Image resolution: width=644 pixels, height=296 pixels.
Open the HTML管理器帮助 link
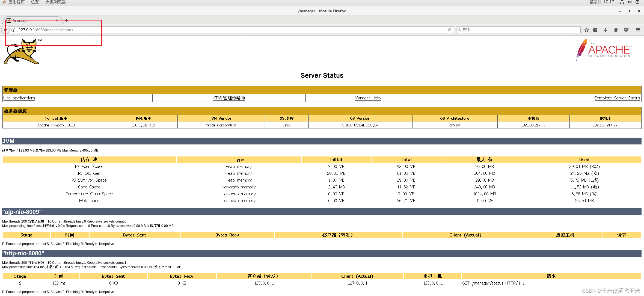[x=228, y=98]
